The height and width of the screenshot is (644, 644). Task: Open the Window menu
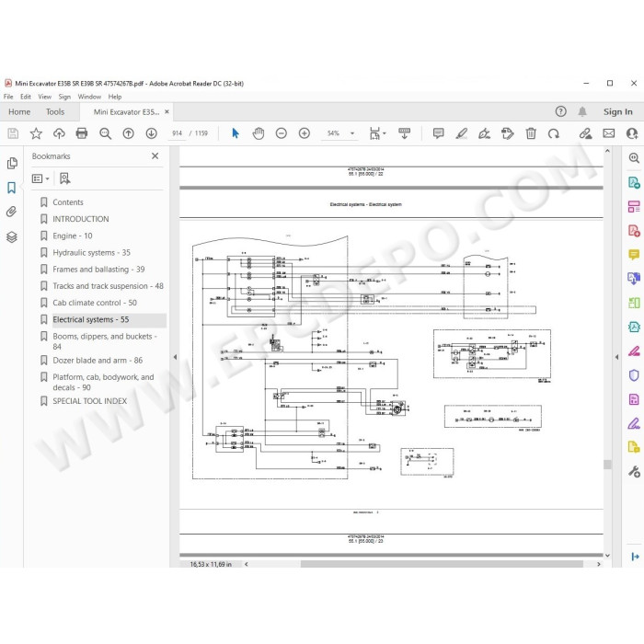coord(89,97)
